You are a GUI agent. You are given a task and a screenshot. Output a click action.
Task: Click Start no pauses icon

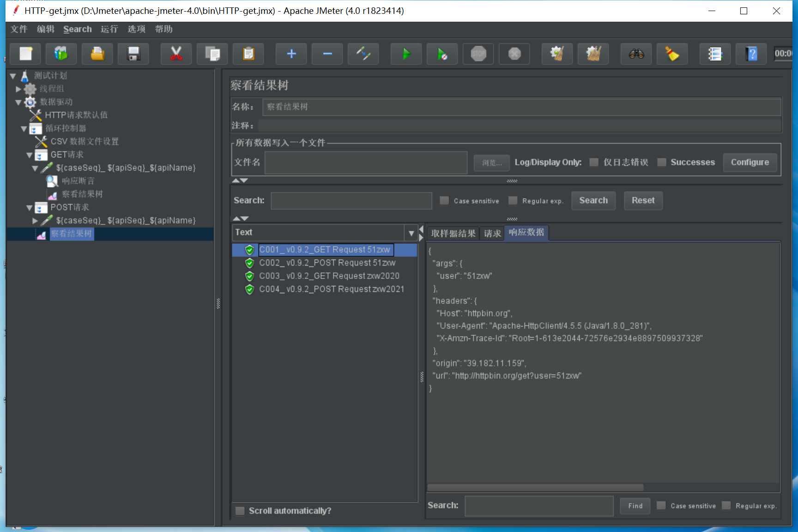pos(442,54)
